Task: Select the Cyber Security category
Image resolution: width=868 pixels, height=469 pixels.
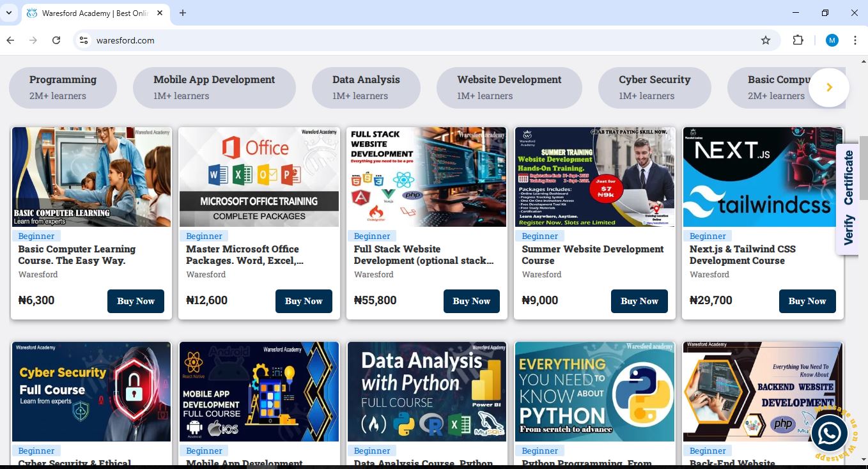Action: [655, 88]
